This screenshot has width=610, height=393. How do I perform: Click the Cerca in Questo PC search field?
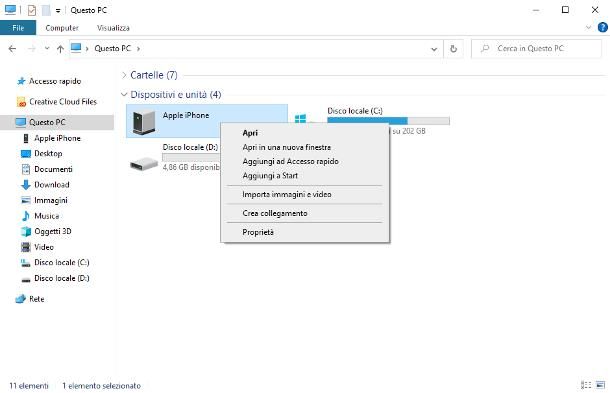click(x=536, y=49)
